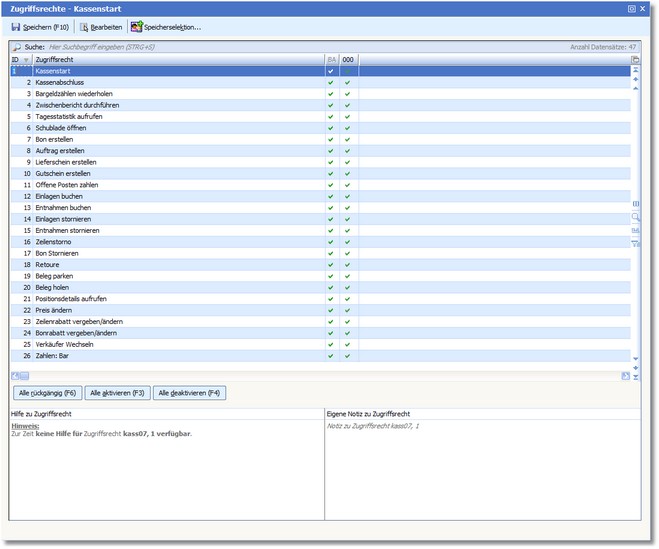Click the 000 column header
The width and height of the screenshot is (659, 549).
348,60
